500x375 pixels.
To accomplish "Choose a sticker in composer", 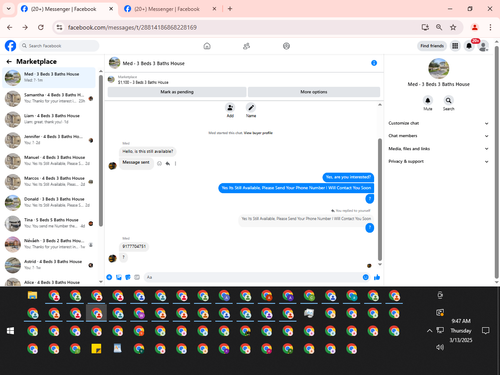I will [128, 277].
